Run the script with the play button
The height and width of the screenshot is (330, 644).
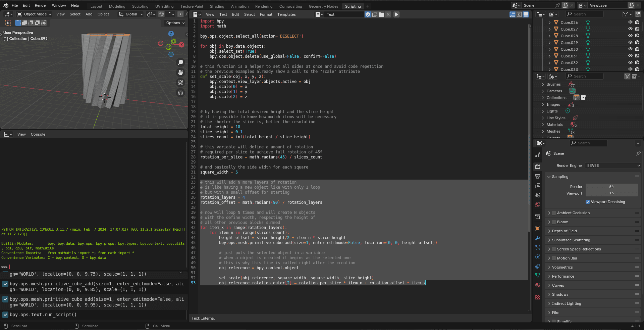pos(396,14)
